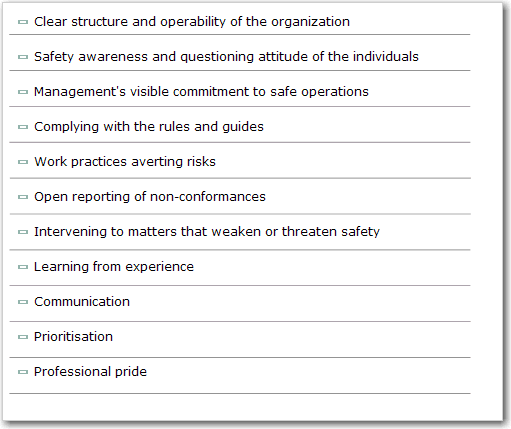Toggle the marker beside Communication
Viewport: 511px width, 429px height.
click(x=23, y=302)
